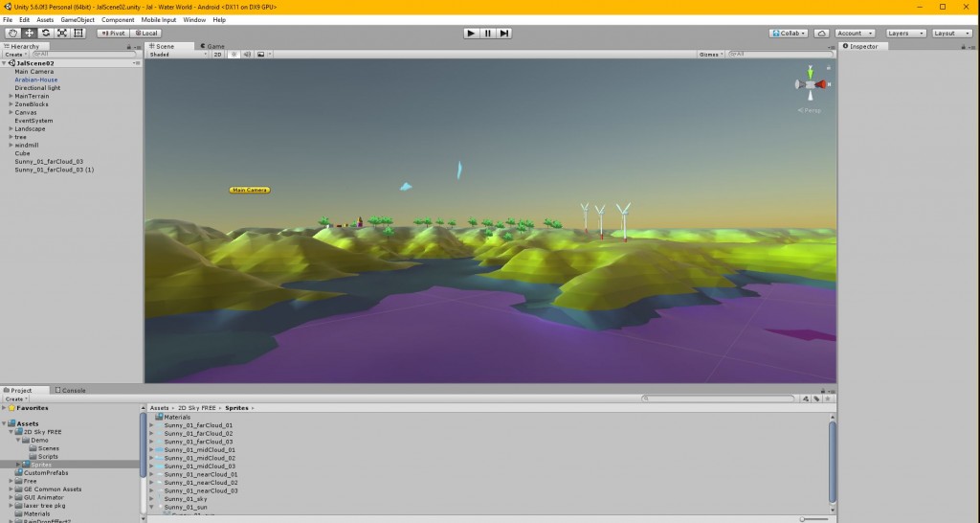Toggle scene lighting sun icon
This screenshot has height=523, width=980.
[x=233, y=55]
